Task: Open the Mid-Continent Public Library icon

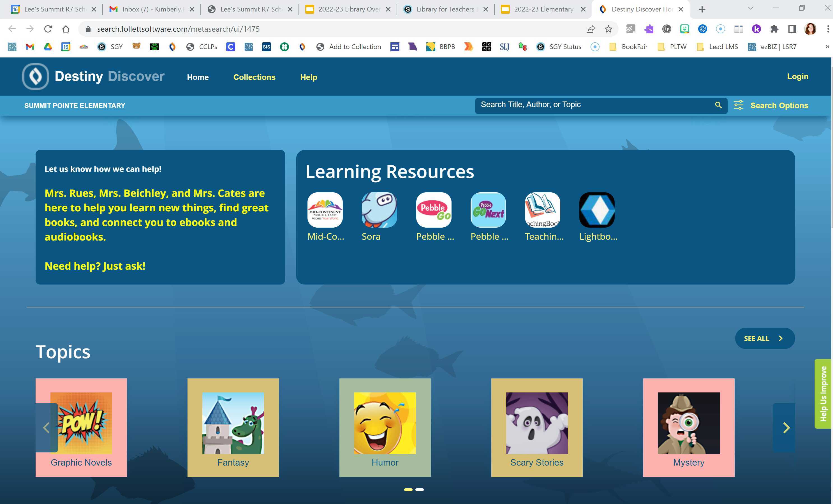Action: click(325, 210)
